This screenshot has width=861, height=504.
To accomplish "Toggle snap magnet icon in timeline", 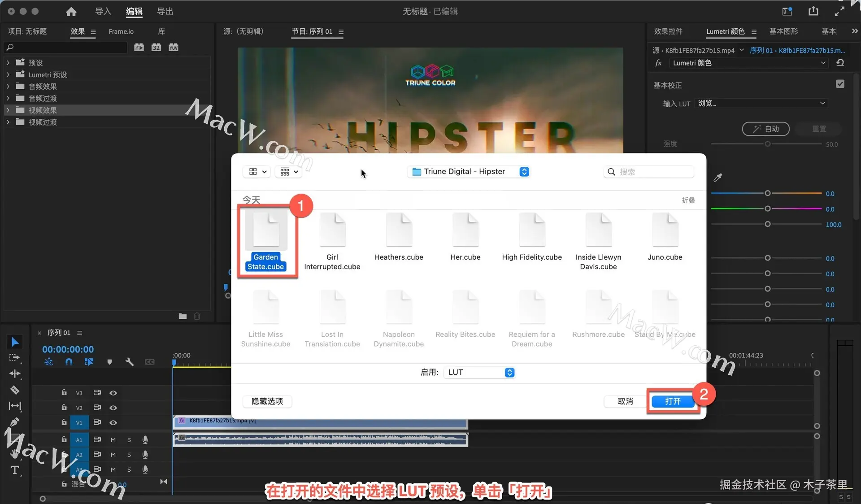I will [69, 361].
